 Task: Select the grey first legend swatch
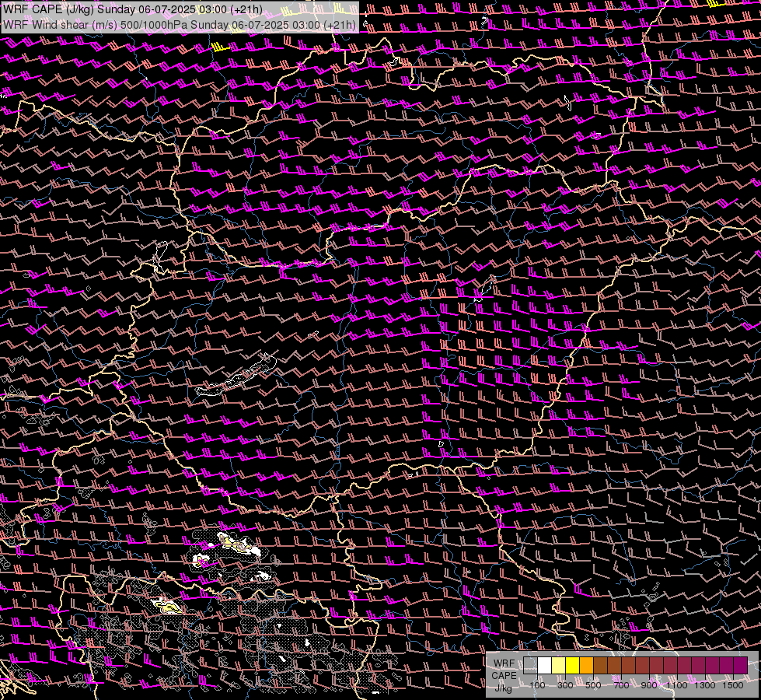[x=530, y=666]
